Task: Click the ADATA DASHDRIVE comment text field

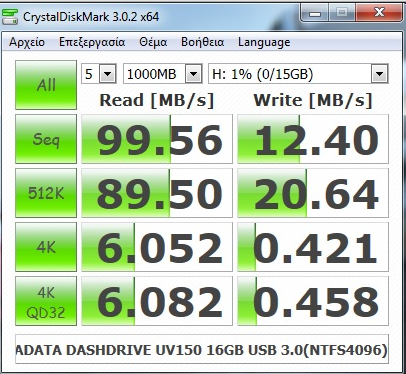Action: pyautogui.click(x=202, y=349)
